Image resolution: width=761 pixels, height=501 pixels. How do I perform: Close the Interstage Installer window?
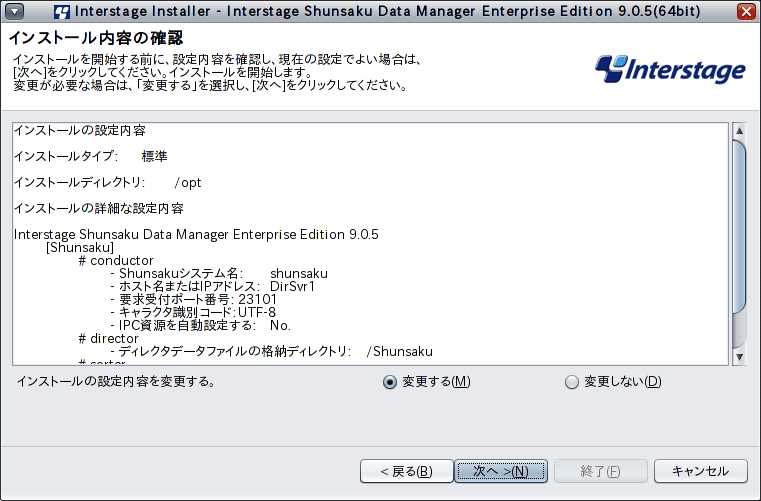coord(746,11)
